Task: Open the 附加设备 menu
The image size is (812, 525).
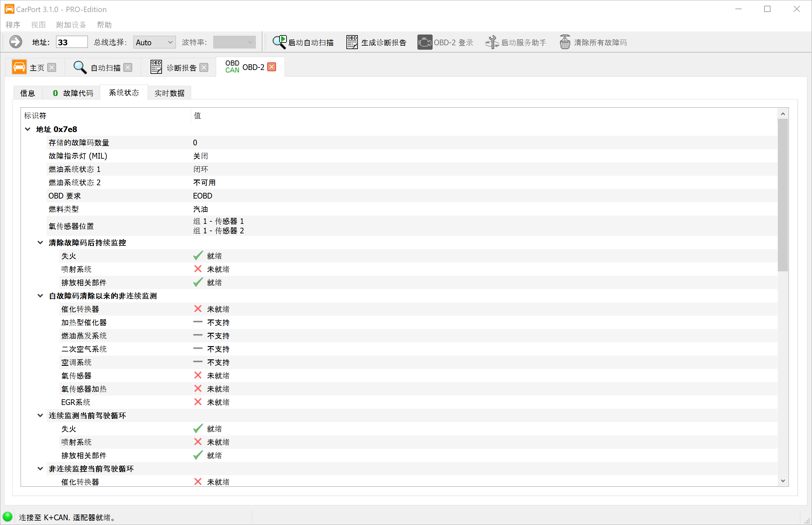Action: tap(71, 25)
